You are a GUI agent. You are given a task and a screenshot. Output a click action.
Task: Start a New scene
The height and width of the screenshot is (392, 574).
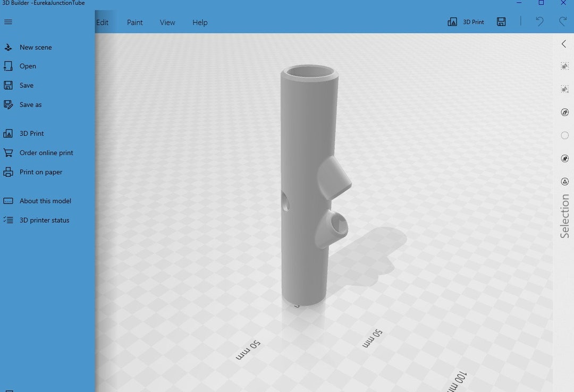37,47
